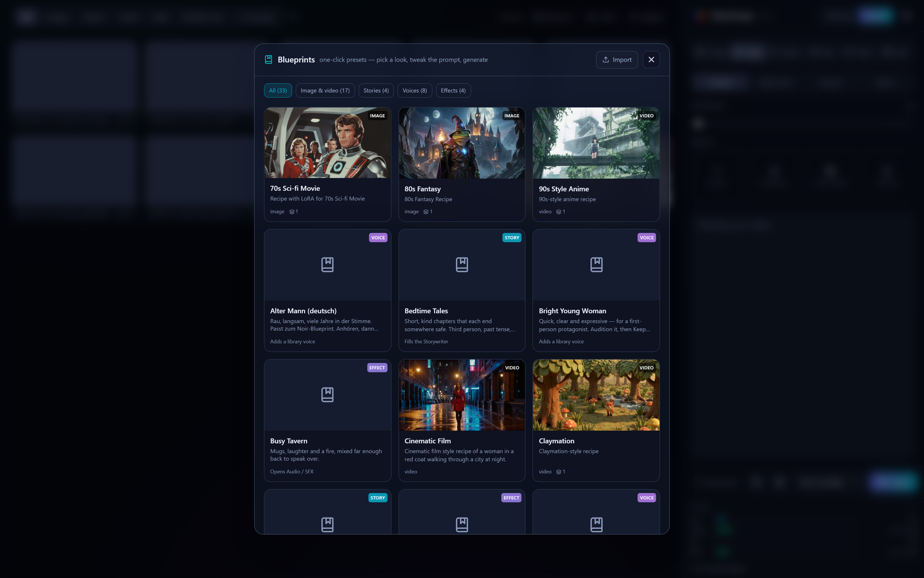The image size is (924, 578).
Task: Choose the "Busy Tavern" title
Action: (x=288, y=441)
